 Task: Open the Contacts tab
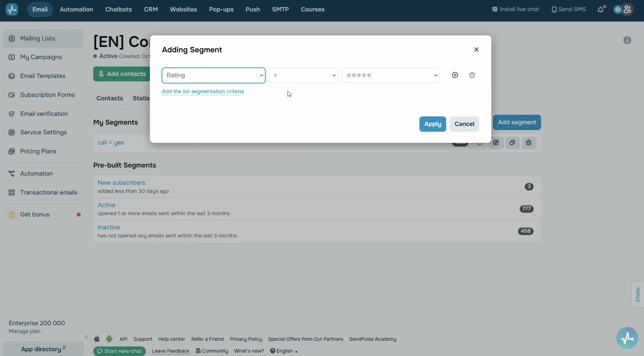110,98
